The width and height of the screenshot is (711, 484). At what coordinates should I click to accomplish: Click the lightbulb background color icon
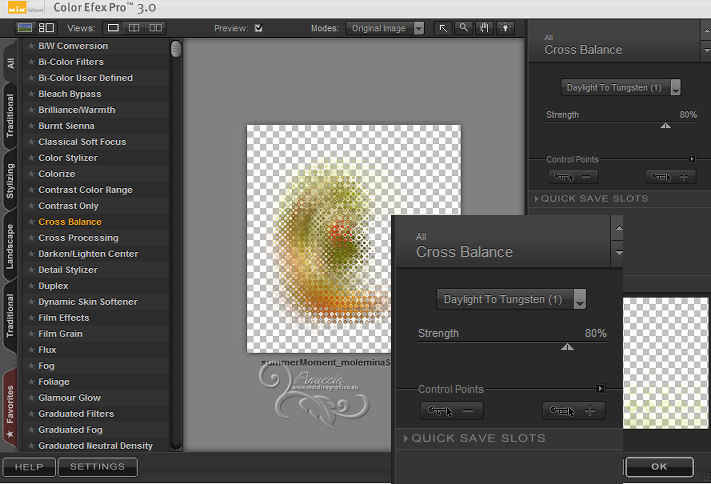[x=505, y=28]
